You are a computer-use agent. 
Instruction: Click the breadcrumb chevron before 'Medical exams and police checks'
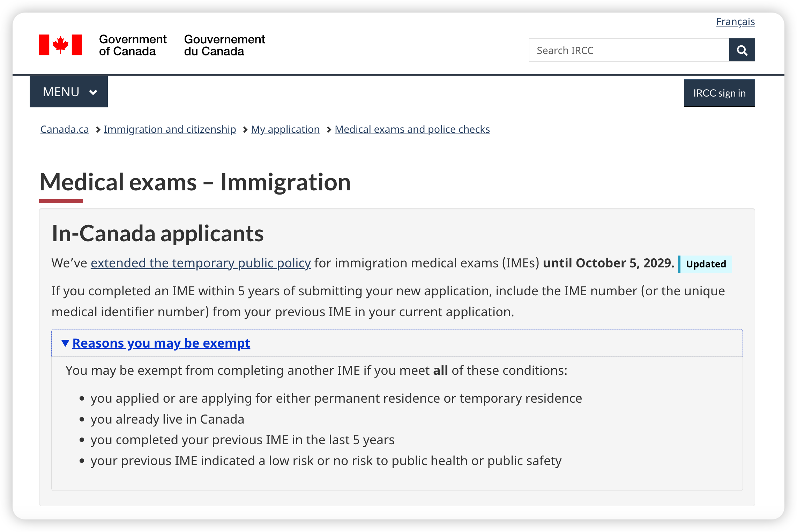point(329,130)
